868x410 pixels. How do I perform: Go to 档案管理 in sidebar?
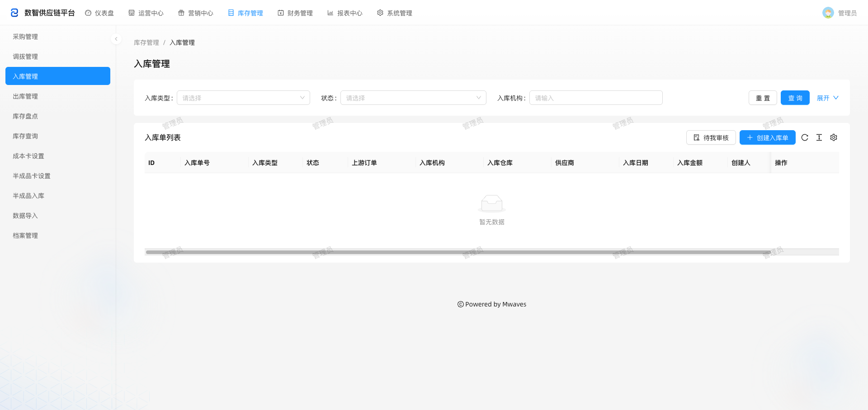click(x=58, y=235)
